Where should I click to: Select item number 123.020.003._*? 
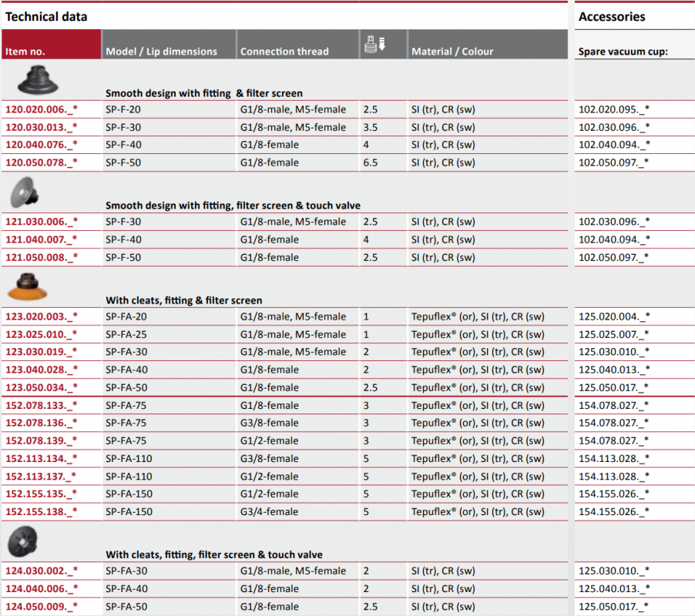click(41, 316)
